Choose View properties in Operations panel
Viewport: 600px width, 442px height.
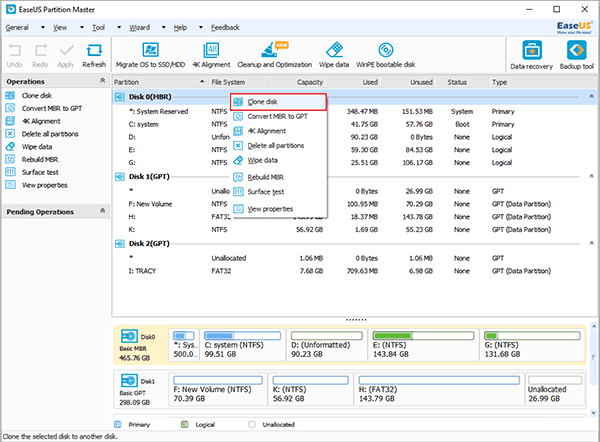point(44,185)
